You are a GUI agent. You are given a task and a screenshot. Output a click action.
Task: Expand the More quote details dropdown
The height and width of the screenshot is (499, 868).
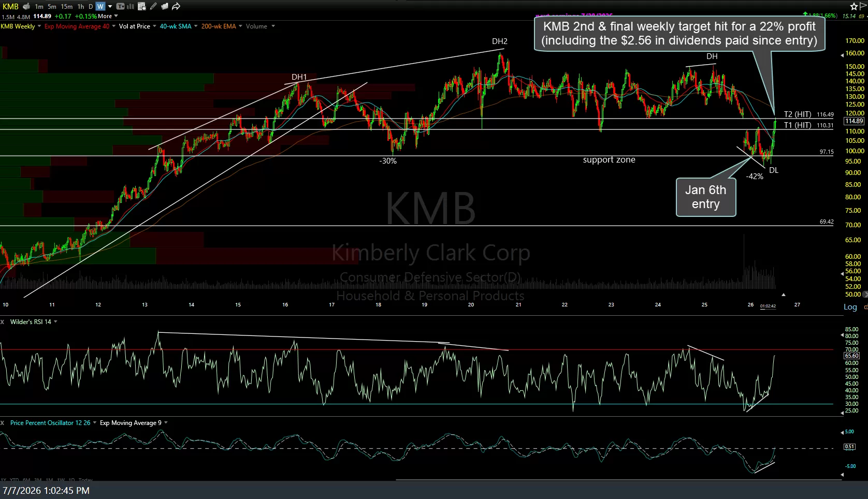[x=116, y=16]
